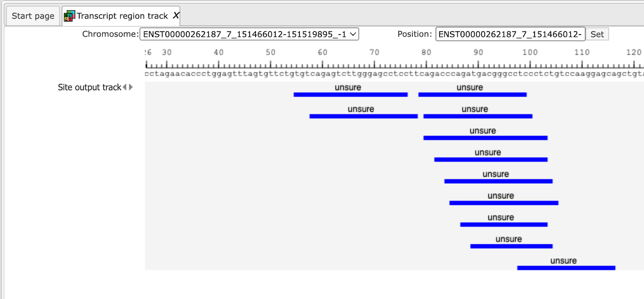This screenshot has height=299, width=644.
Task: Click the Site output track label
Action: pyautogui.click(x=89, y=87)
